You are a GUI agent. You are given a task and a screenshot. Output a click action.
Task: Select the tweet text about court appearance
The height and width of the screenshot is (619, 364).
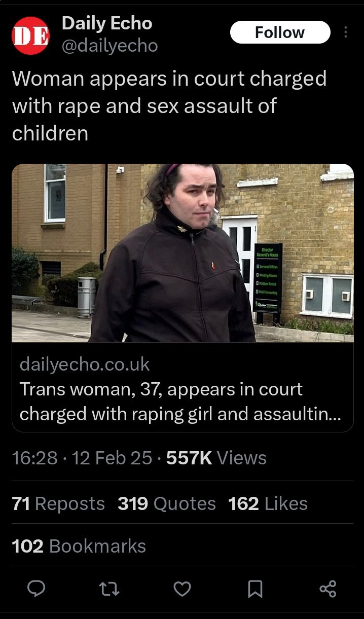tap(169, 106)
